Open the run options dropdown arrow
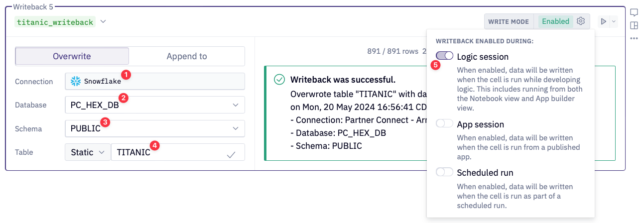Image resolution: width=644 pixels, height=223 pixels. pyautogui.click(x=614, y=21)
